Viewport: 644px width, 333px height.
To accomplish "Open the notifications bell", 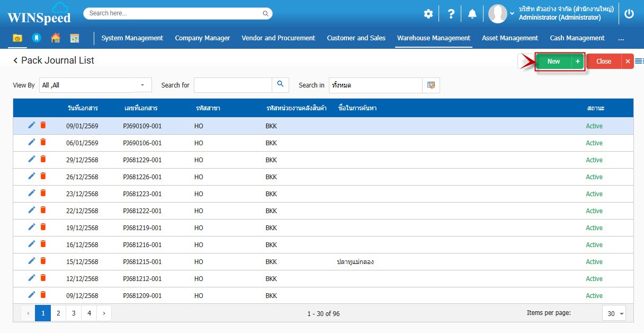I will pos(472,14).
